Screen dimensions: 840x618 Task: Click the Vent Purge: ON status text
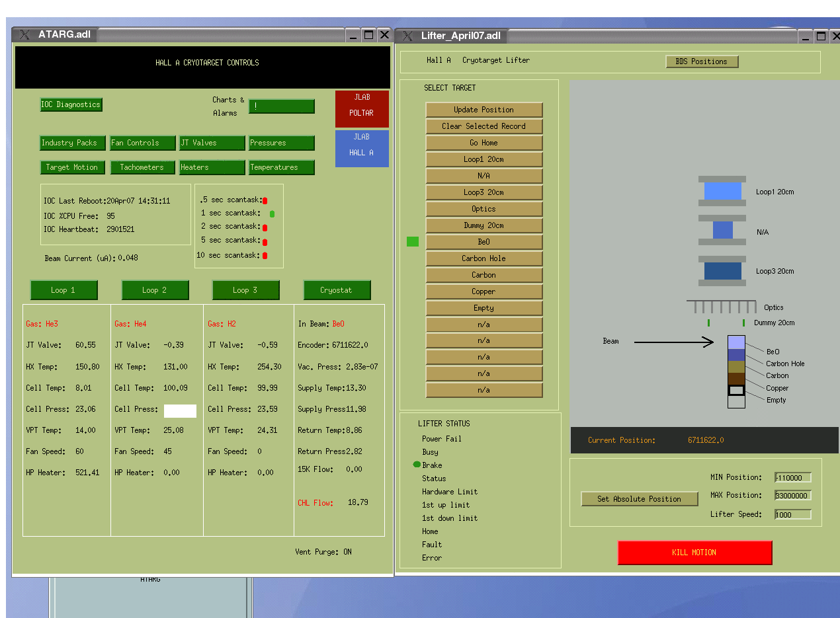coord(323,552)
